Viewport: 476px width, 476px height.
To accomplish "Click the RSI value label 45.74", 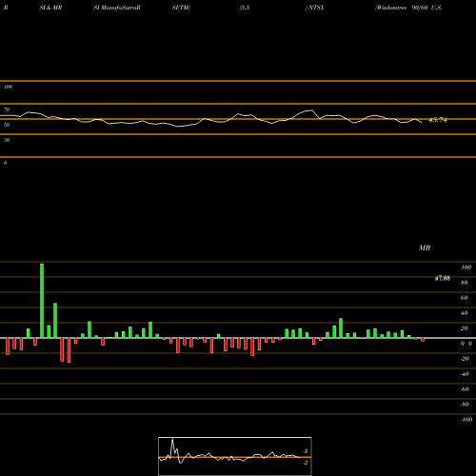I will pyautogui.click(x=438, y=120).
